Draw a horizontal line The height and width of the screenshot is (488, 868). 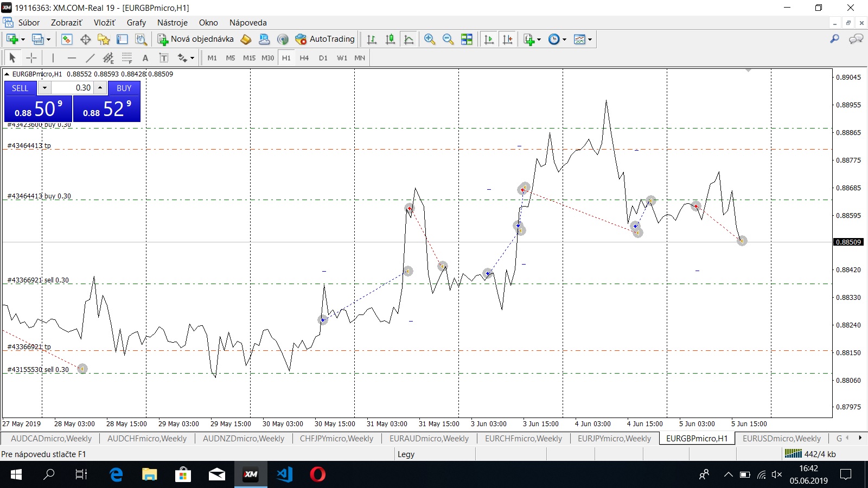pyautogui.click(x=72, y=57)
